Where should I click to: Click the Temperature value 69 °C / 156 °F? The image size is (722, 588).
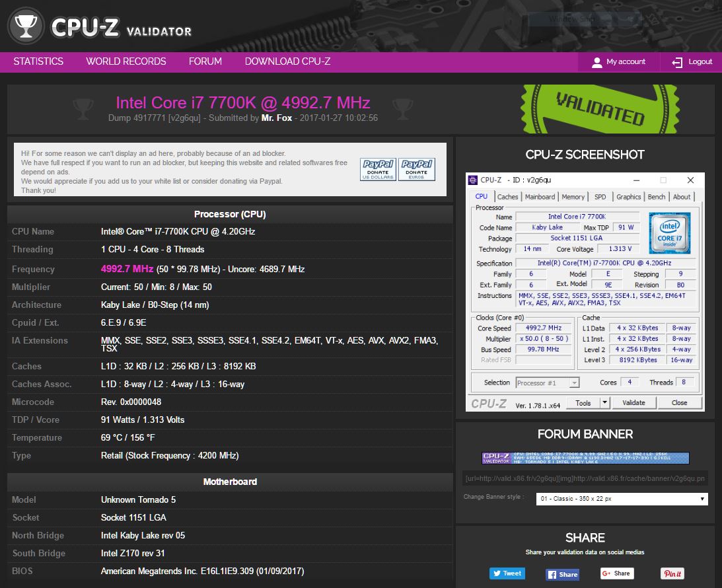point(127,437)
